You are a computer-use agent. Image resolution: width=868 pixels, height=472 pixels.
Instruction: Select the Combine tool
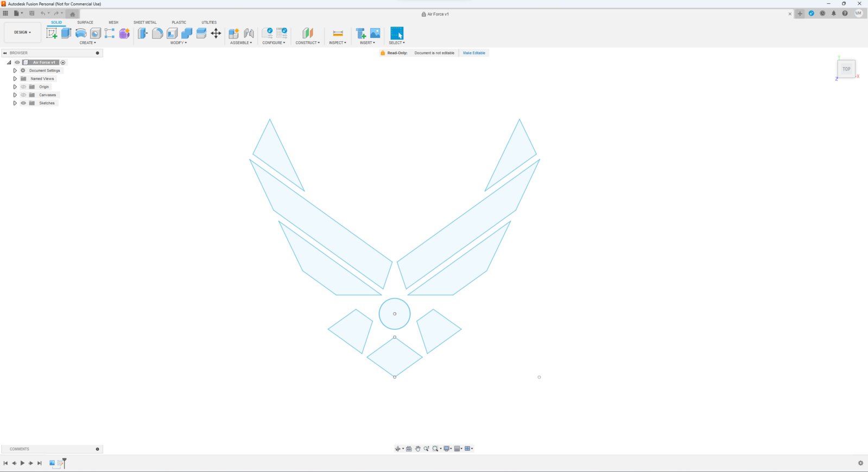[x=187, y=33]
